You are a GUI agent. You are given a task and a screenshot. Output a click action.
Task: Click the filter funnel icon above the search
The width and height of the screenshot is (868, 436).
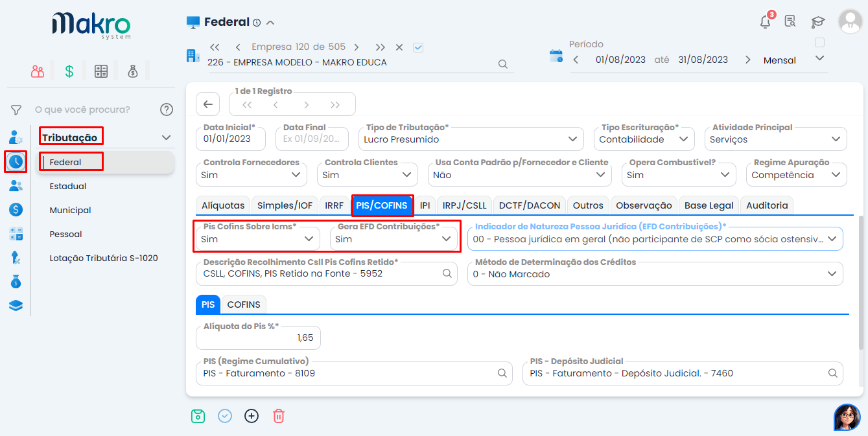click(16, 109)
